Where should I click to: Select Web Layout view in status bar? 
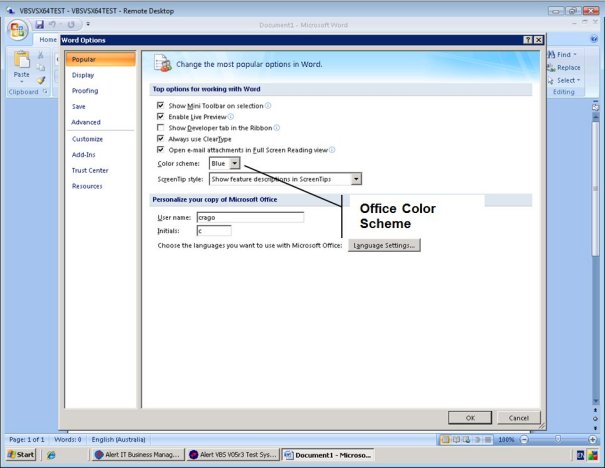click(466, 439)
